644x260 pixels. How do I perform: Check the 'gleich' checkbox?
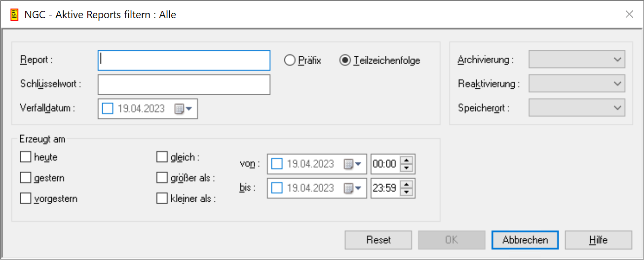point(162,157)
